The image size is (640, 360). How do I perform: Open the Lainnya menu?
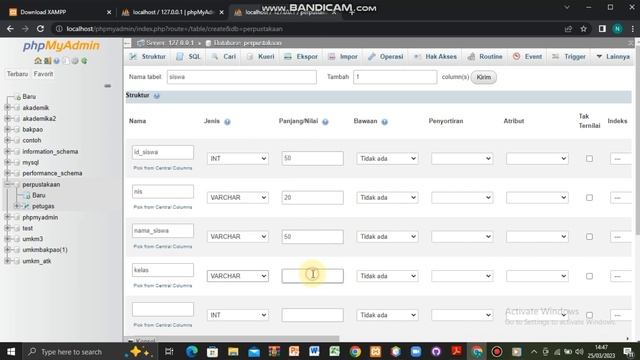pos(613,57)
